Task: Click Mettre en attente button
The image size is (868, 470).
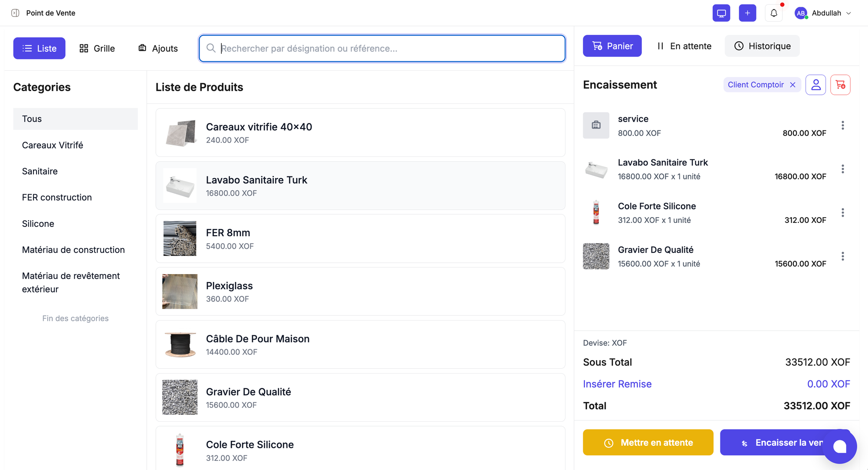Action: 648,443
